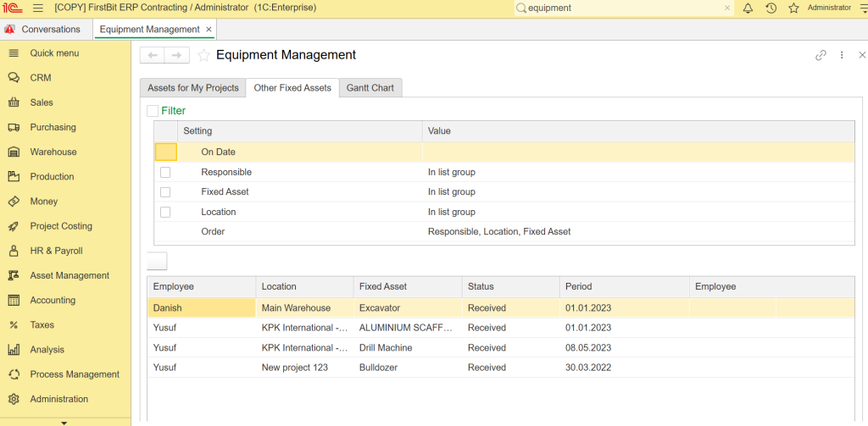This screenshot has height=426, width=868.
Task: Go back with the left arrow button
Action: coord(153,55)
